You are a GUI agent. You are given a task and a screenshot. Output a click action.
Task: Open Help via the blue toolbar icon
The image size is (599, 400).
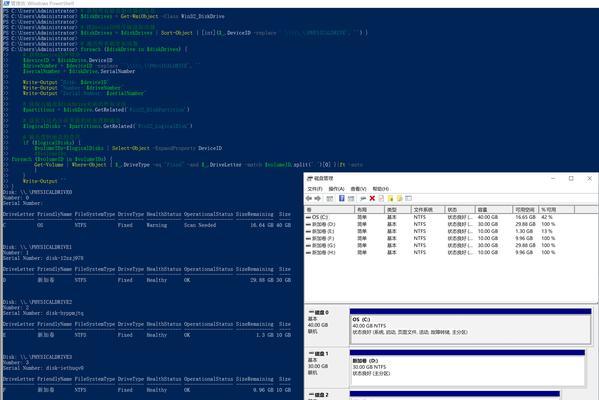(342, 198)
